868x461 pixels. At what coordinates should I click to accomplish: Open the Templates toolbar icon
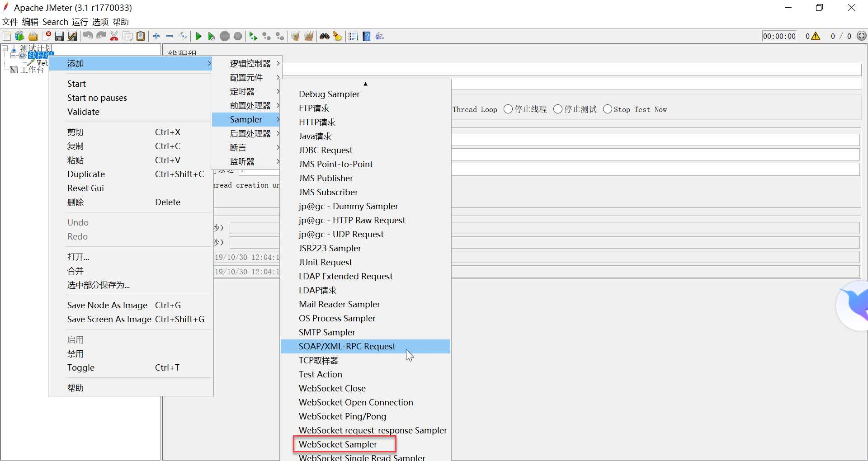tap(19, 36)
